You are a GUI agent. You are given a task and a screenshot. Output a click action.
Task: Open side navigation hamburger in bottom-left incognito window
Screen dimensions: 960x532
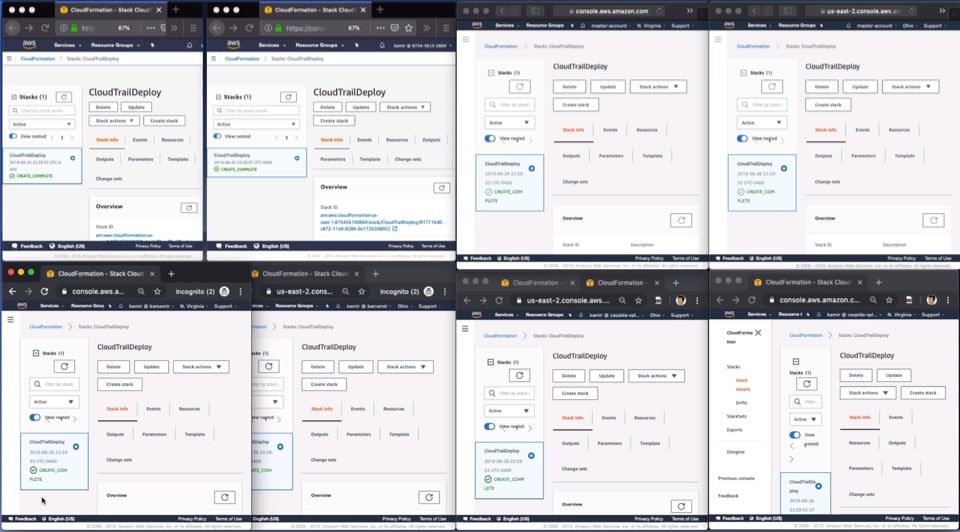[x=10, y=320]
